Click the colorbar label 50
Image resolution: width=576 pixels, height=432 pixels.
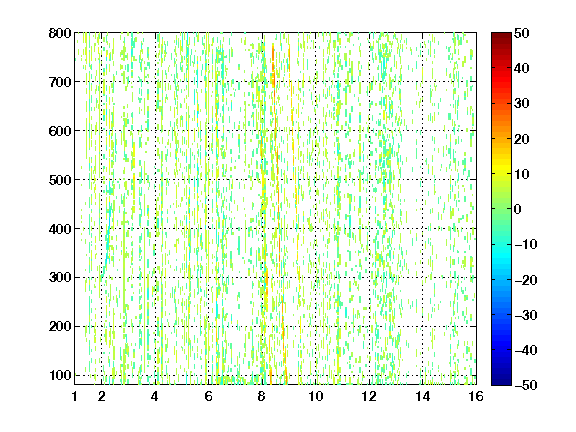pos(521,33)
